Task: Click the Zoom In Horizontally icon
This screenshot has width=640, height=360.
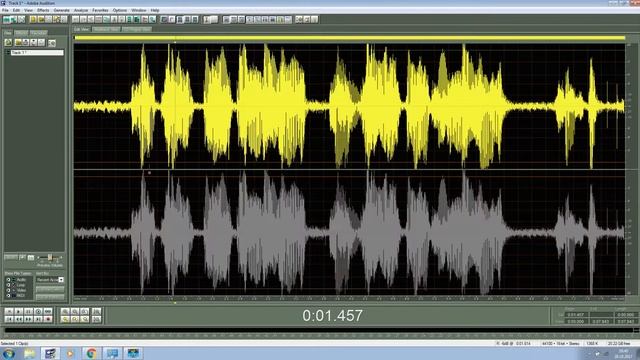Action: tap(65, 312)
